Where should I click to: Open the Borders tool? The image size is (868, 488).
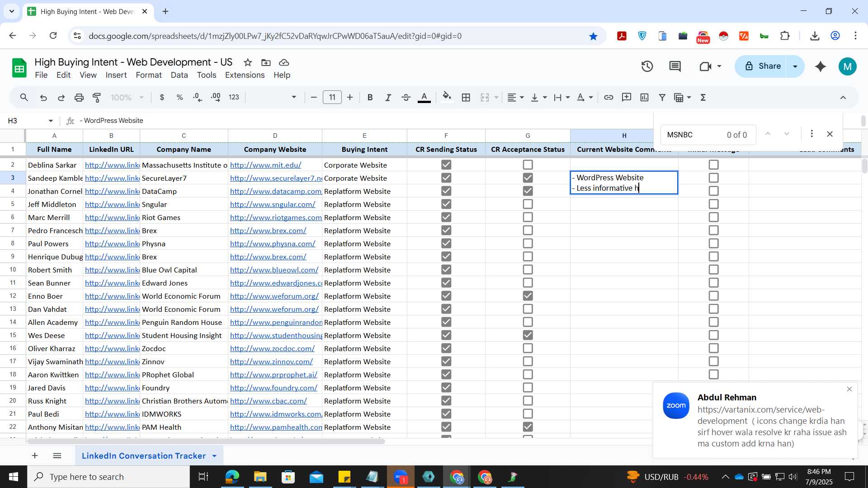466,98
